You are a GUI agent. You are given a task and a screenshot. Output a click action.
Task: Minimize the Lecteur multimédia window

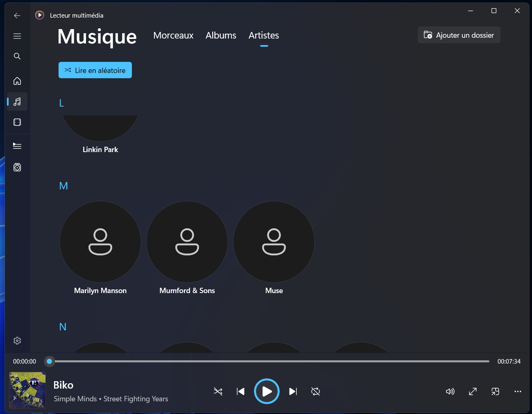[x=471, y=11]
